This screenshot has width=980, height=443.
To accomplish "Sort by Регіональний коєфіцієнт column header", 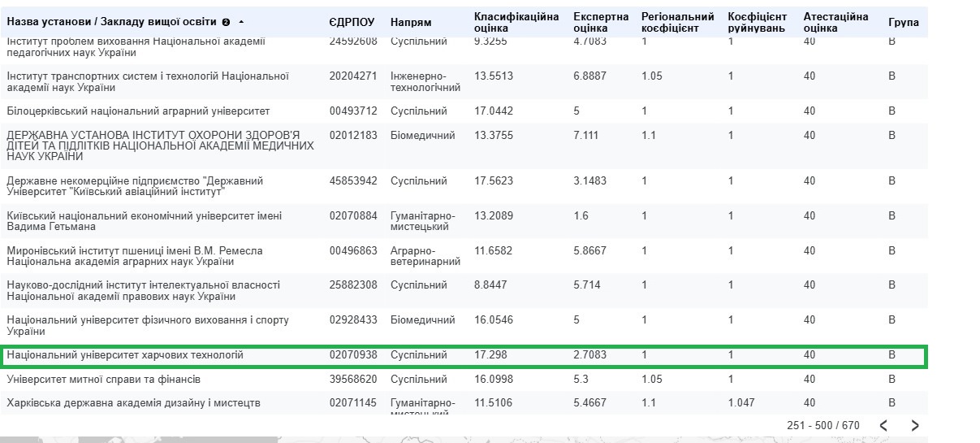I will (677, 22).
